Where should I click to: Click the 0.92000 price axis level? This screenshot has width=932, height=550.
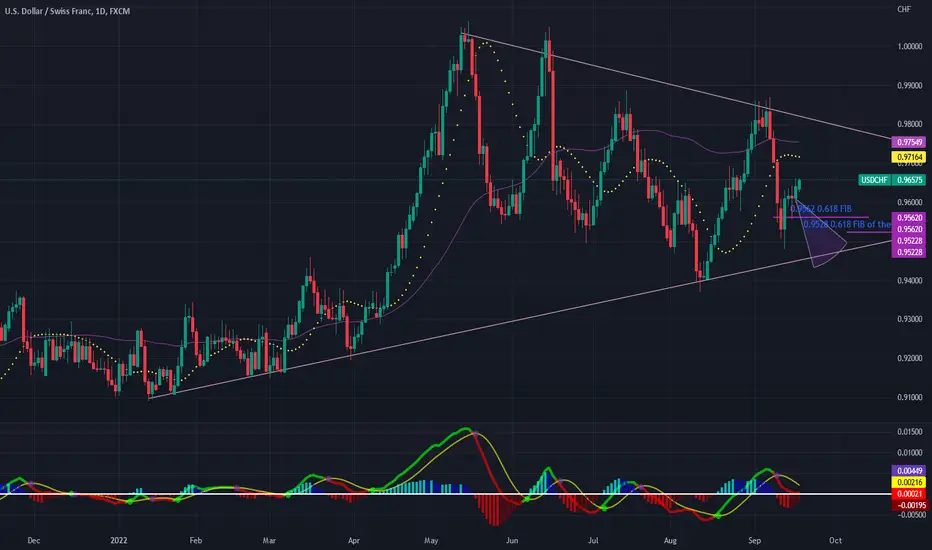coord(909,358)
